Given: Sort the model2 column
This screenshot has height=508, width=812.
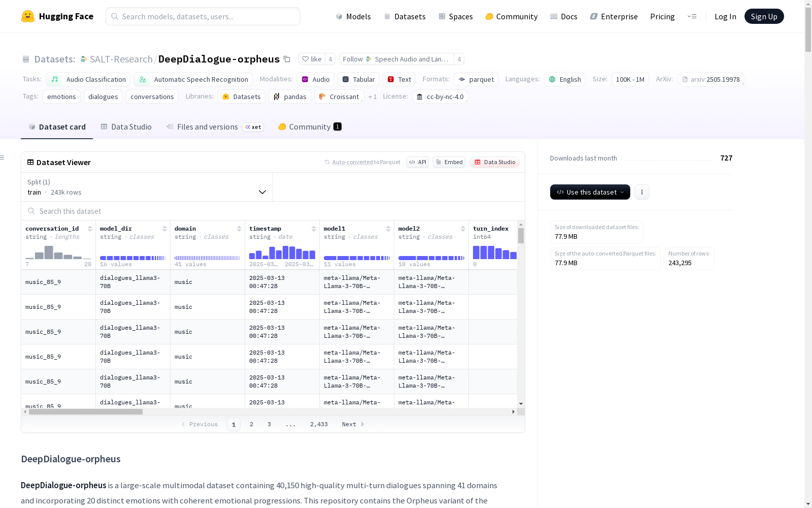Looking at the screenshot, I should pyautogui.click(x=463, y=229).
